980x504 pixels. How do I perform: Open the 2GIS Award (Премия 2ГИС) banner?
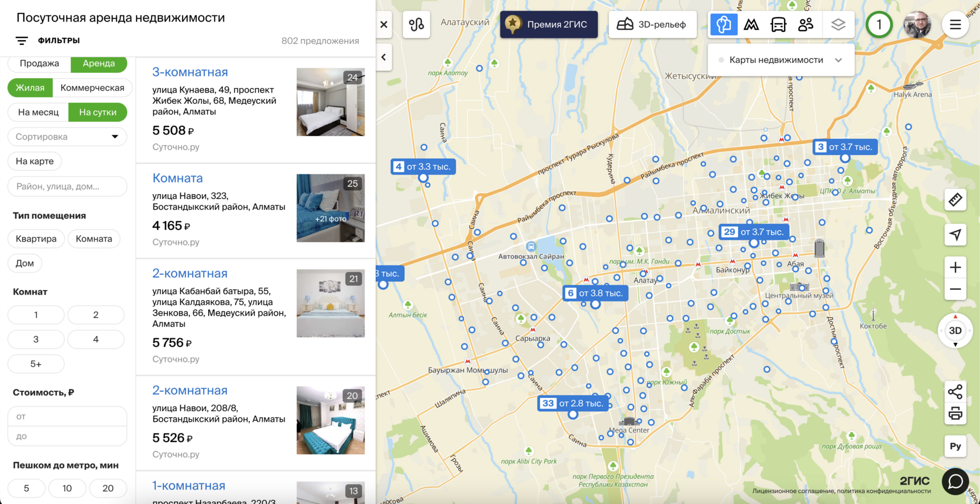coord(548,24)
